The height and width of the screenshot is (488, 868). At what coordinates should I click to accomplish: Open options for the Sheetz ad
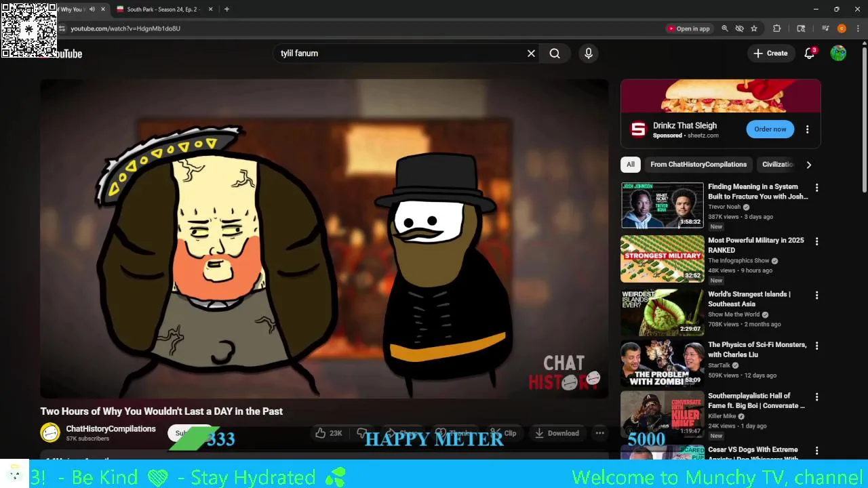tap(807, 129)
